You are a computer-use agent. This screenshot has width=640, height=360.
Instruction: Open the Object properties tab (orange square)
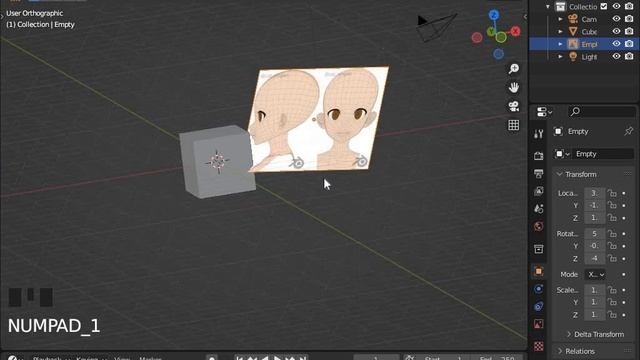(538, 271)
